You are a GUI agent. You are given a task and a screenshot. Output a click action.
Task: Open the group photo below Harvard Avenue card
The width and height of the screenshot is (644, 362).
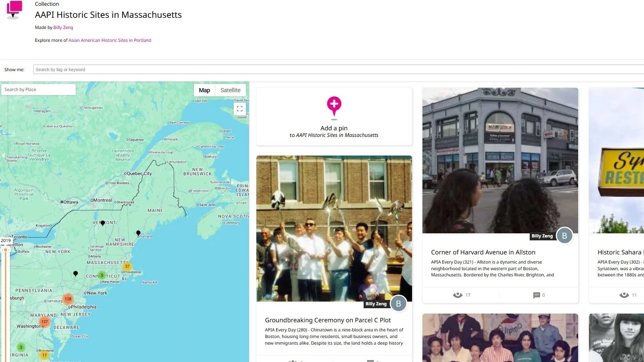click(500, 338)
